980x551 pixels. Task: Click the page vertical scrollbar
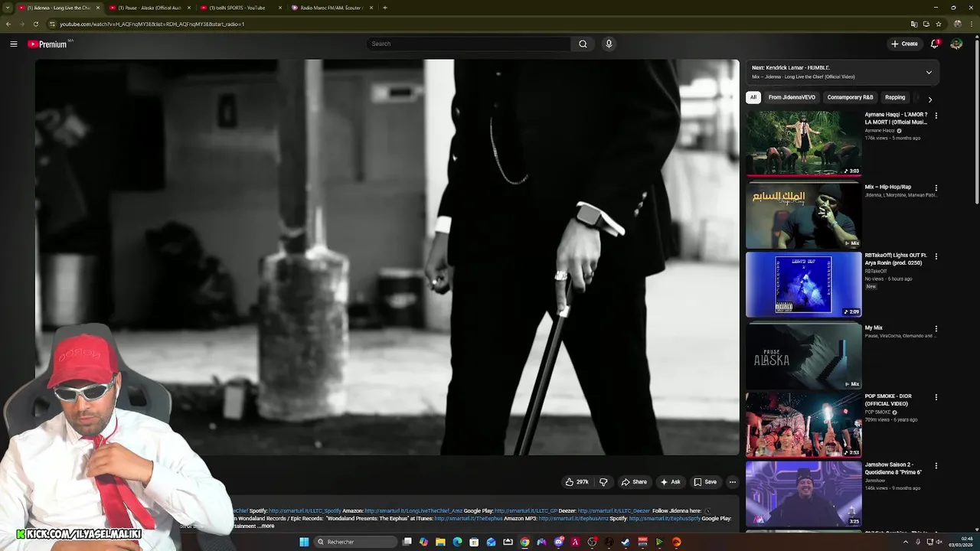point(976,122)
